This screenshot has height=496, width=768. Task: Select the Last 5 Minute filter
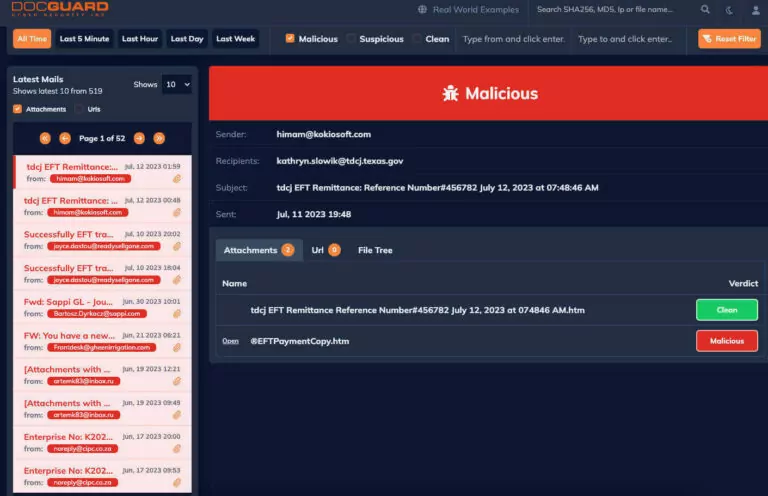click(84, 39)
